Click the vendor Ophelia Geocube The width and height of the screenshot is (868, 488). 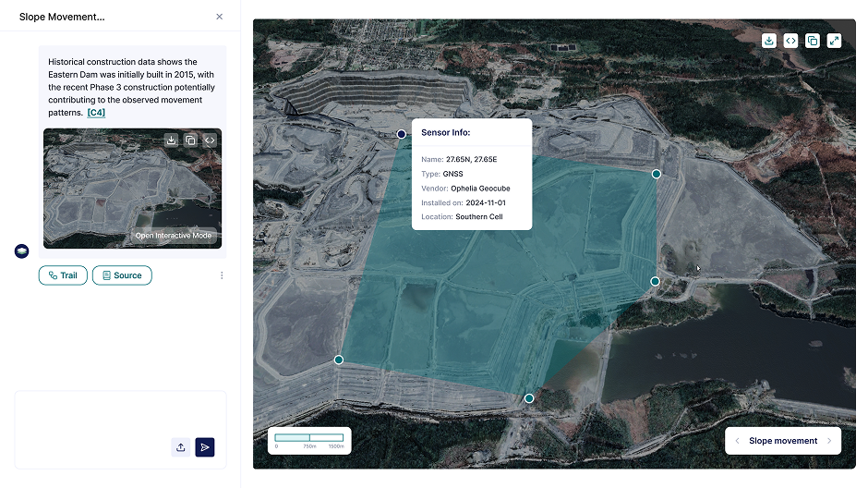click(480, 189)
